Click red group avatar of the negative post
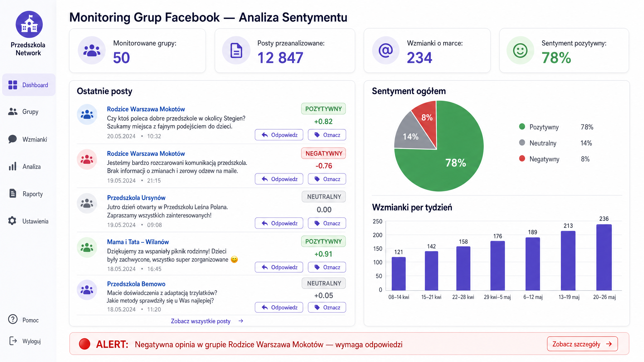The width and height of the screenshot is (644, 362). coord(87,159)
